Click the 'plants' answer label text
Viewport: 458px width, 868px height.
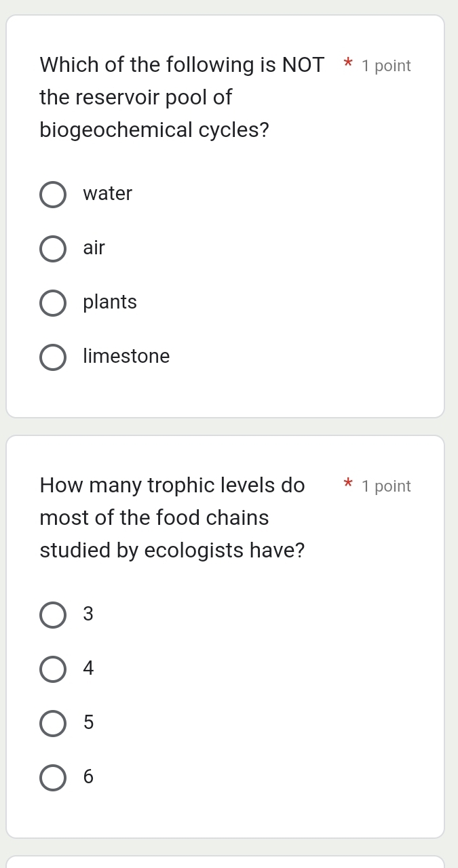point(110,302)
